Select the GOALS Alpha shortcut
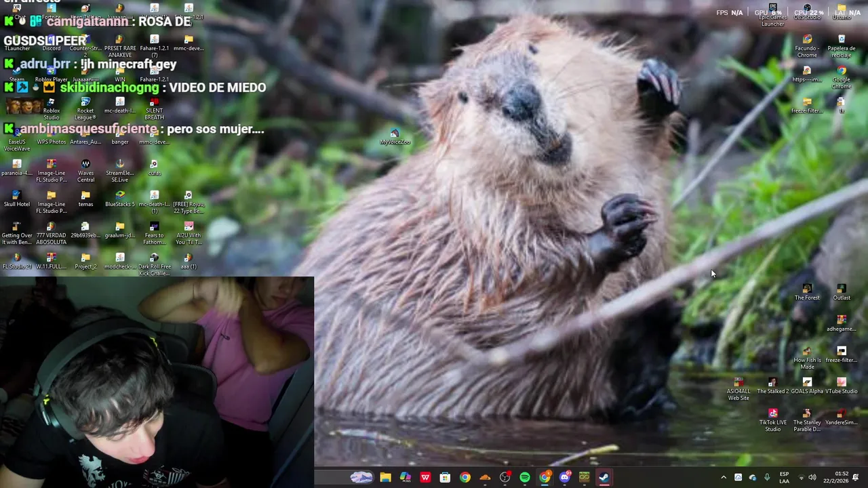This screenshot has height=488, width=868. pyautogui.click(x=807, y=386)
